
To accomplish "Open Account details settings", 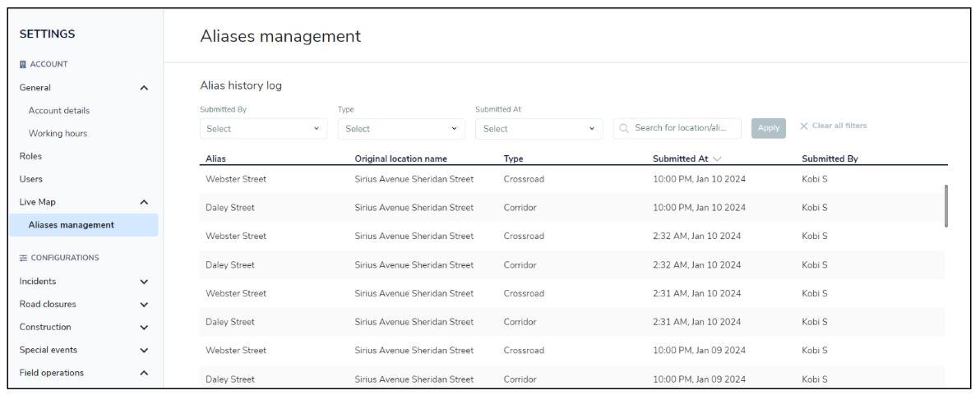I will pyautogui.click(x=58, y=110).
